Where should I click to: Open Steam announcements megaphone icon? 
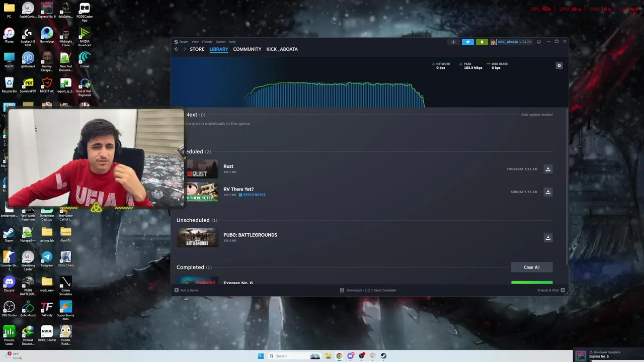(468, 42)
